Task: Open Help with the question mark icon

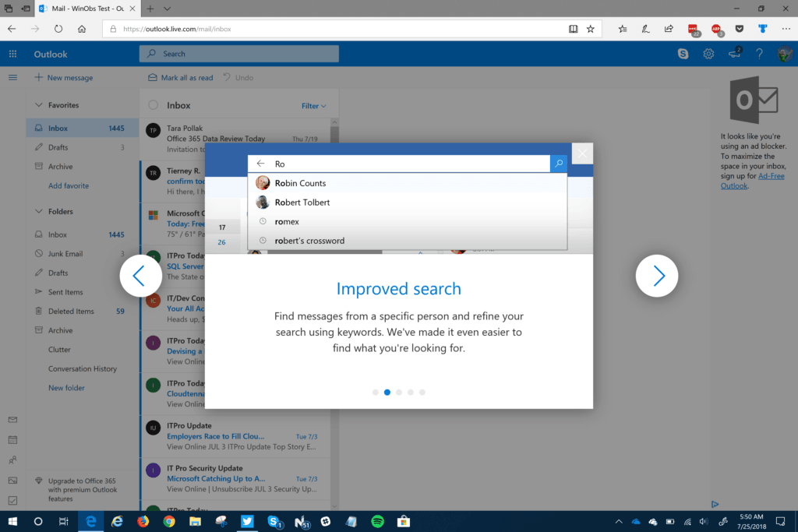Action: (x=760, y=54)
